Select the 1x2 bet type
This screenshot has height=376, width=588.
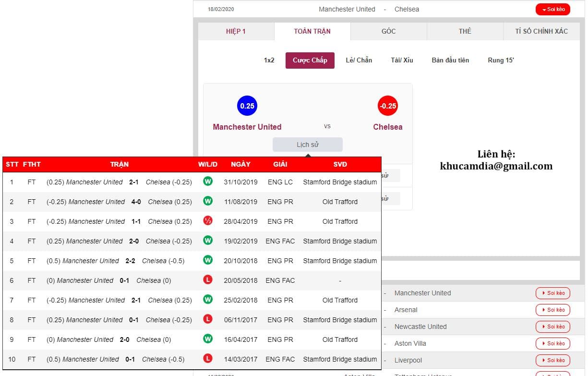(269, 60)
